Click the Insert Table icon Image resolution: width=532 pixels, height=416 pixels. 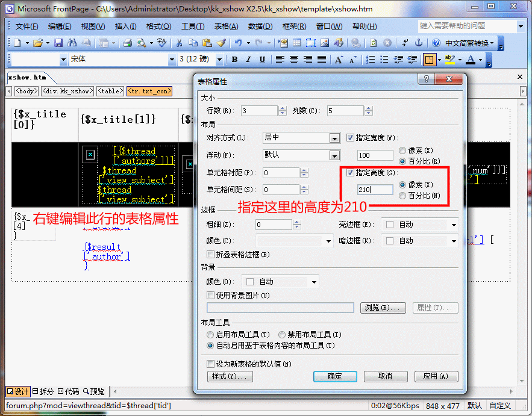(297, 43)
